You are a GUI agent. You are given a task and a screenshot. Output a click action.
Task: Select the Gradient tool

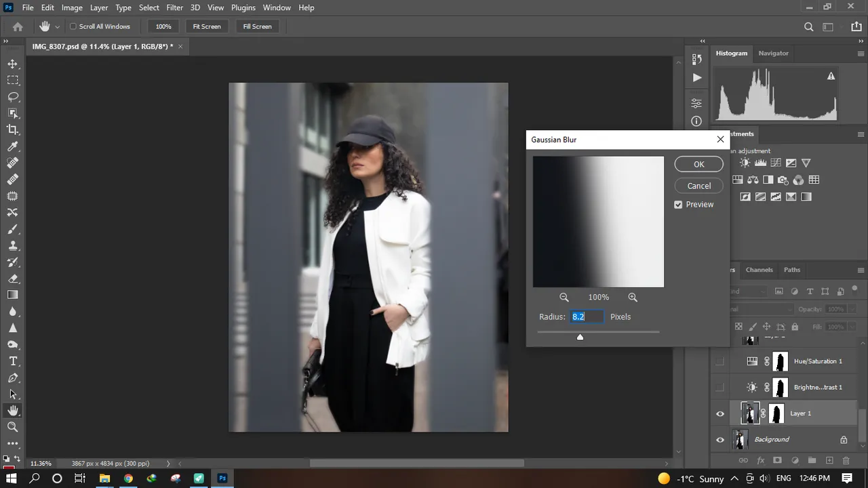pyautogui.click(x=13, y=295)
